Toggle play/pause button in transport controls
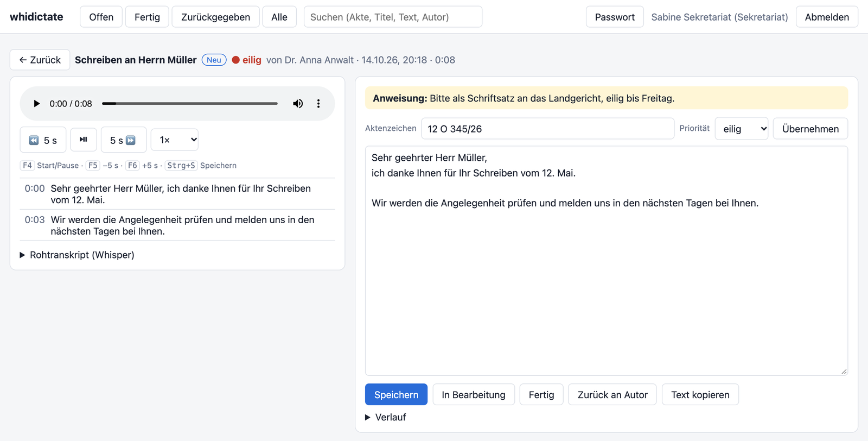Viewport: 868px width, 441px height. click(x=84, y=140)
